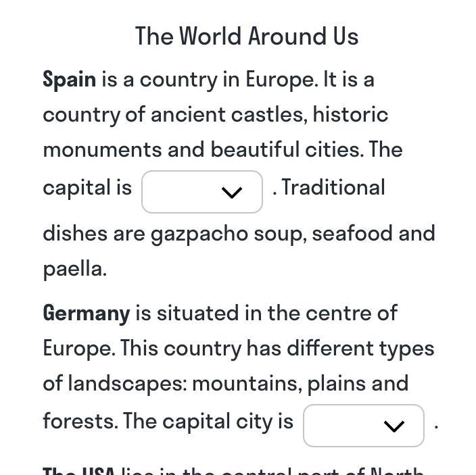476x475 pixels.
Task: Select the bold word 'Spain'
Action: 69,80
